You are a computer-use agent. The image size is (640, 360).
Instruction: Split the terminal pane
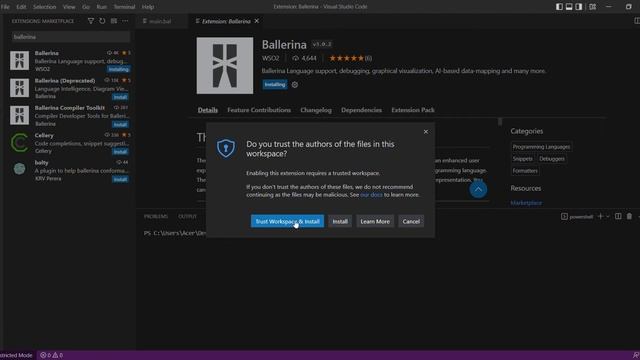618,216
